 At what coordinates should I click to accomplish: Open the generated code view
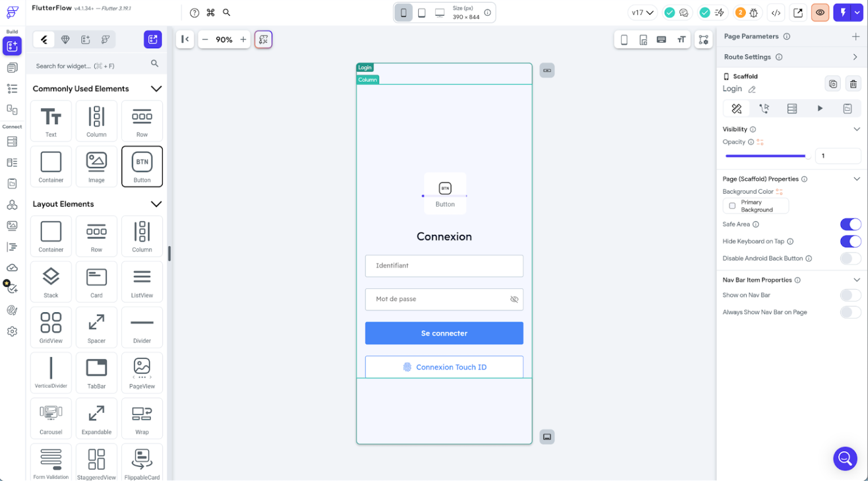[776, 12]
